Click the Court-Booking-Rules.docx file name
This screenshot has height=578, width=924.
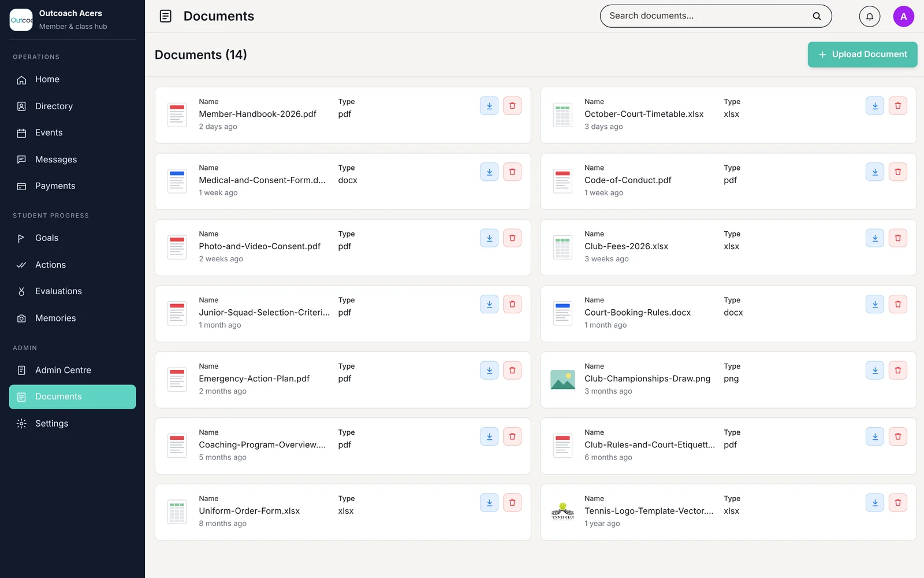(638, 313)
